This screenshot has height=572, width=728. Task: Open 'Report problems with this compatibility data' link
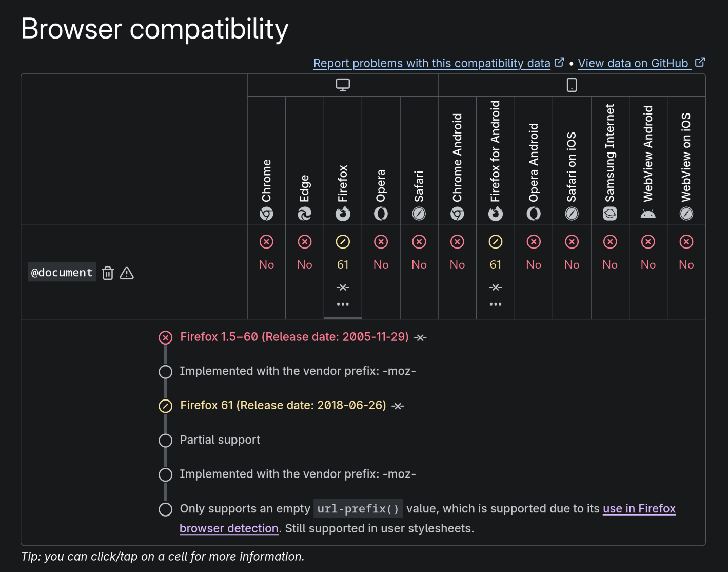point(432,63)
